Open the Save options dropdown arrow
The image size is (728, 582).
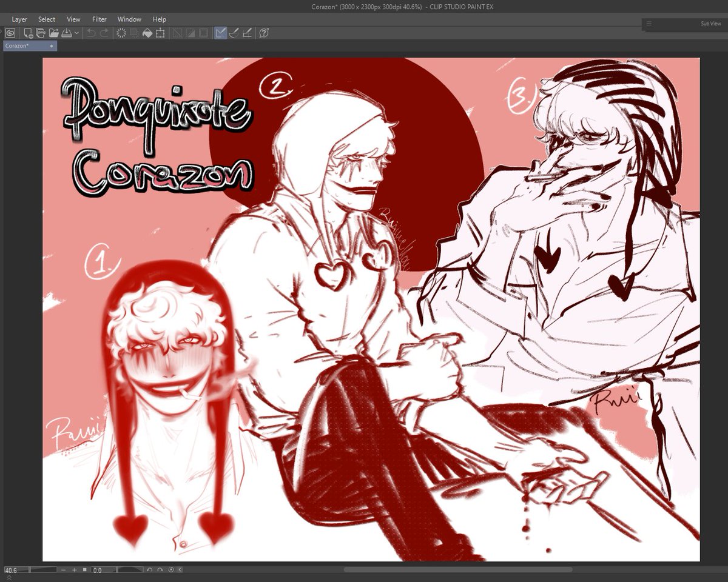coord(76,33)
